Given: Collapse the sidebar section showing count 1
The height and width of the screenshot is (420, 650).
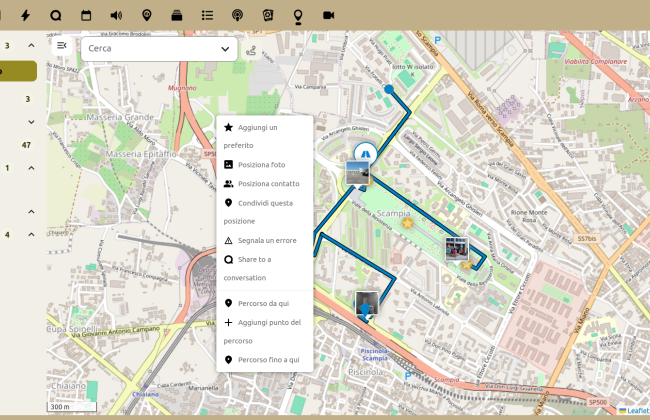Looking at the screenshot, I should coord(31,168).
